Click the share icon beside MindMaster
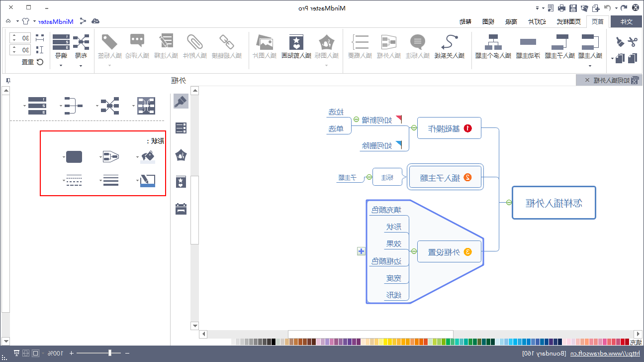The image size is (644, 362). tap(83, 21)
